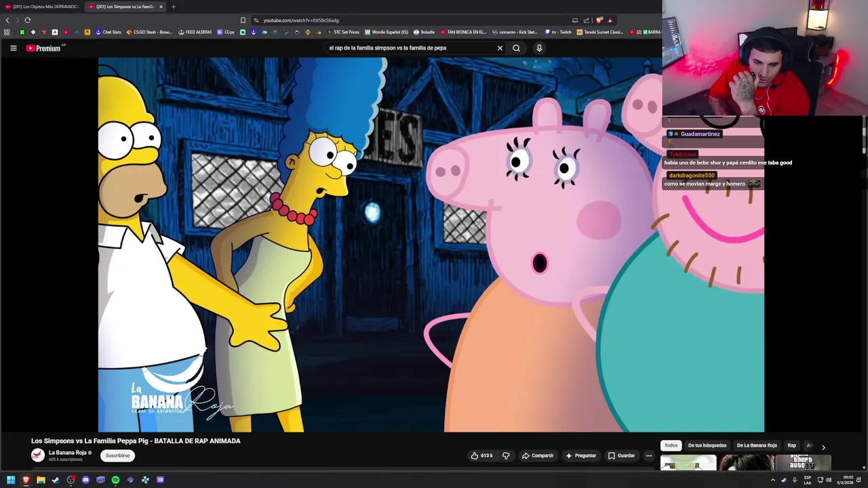Clear the YouTube search box text
Viewport: 868px width, 488px height.
500,48
